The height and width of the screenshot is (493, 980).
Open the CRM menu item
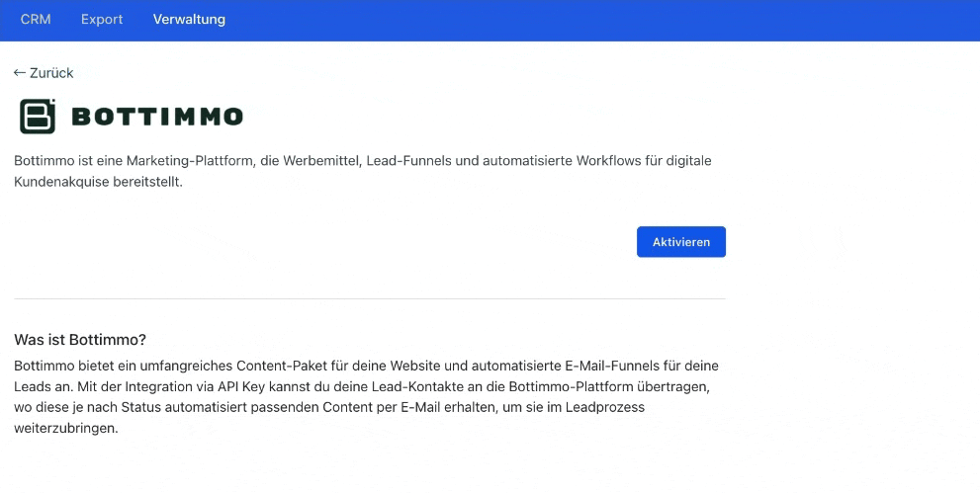[x=36, y=20]
